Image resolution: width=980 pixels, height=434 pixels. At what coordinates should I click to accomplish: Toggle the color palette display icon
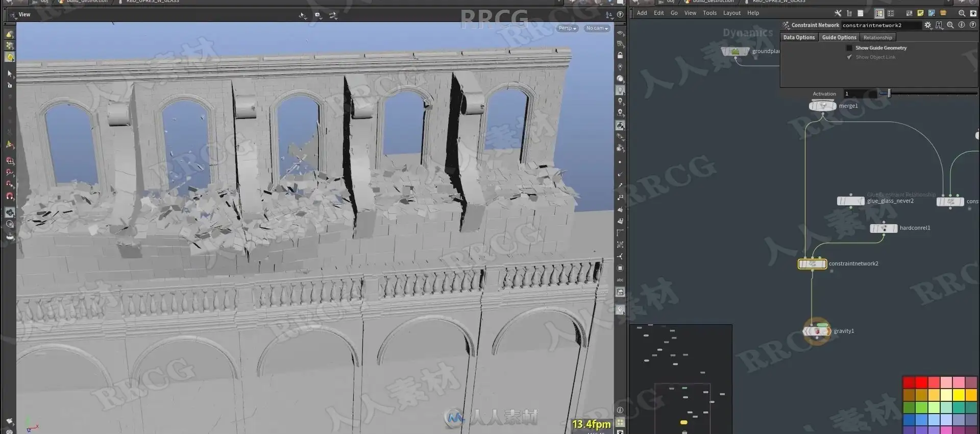tap(879, 13)
